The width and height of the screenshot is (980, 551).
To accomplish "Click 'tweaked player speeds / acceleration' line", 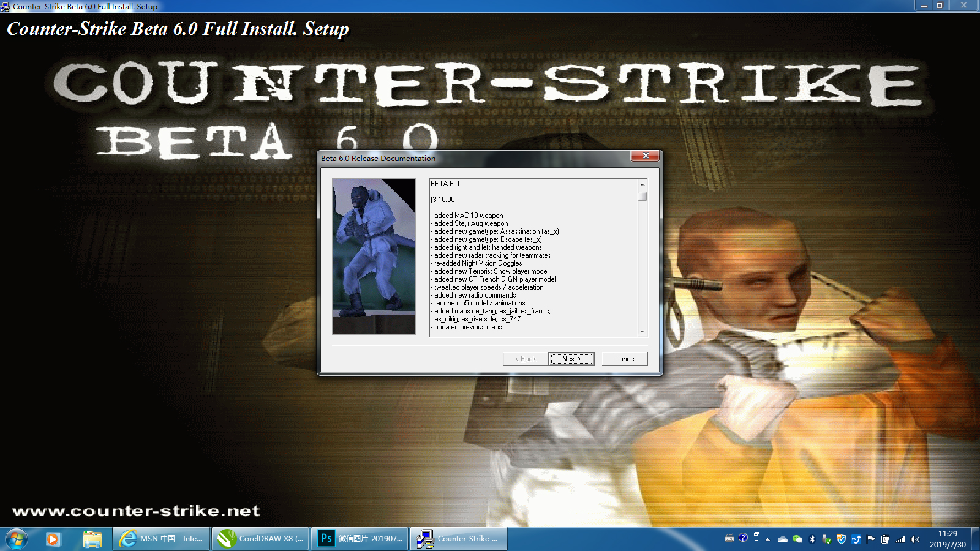I will [x=489, y=287].
